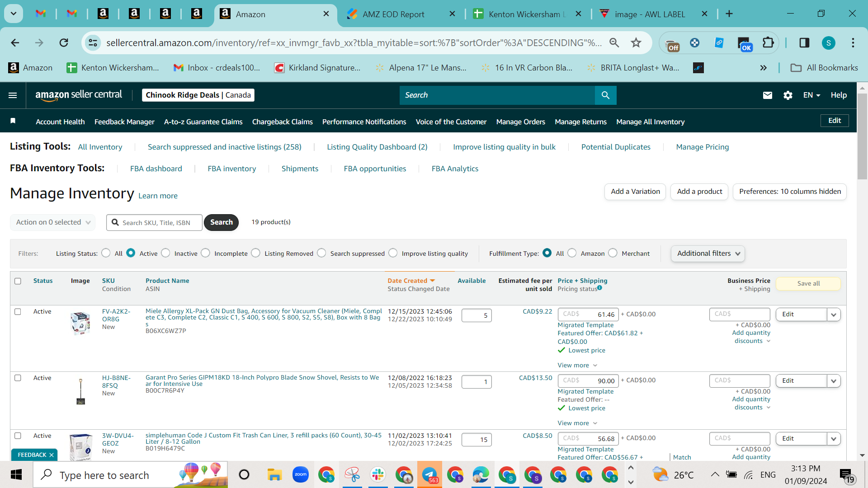Expand View more for the Garant row
The image size is (868, 488).
click(577, 423)
